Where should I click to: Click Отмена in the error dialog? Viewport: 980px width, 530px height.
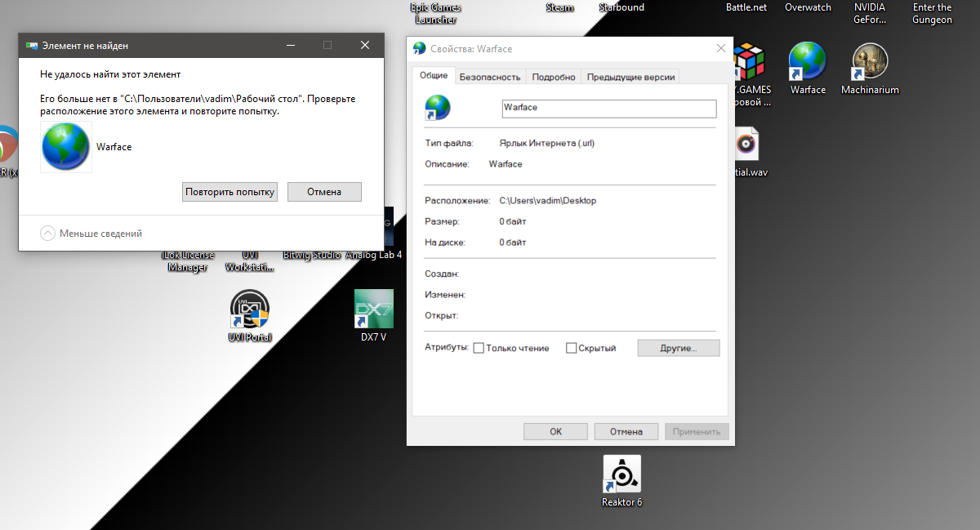click(x=324, y=192)
